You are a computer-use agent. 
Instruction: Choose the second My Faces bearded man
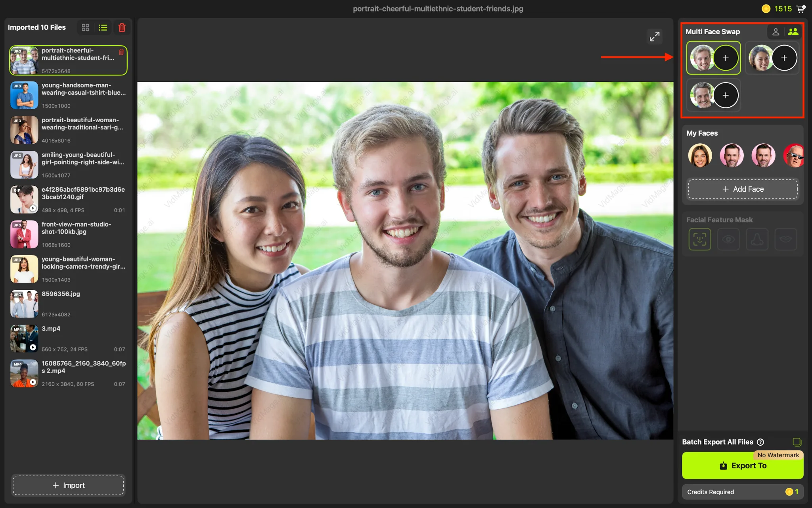click(732, 155)
